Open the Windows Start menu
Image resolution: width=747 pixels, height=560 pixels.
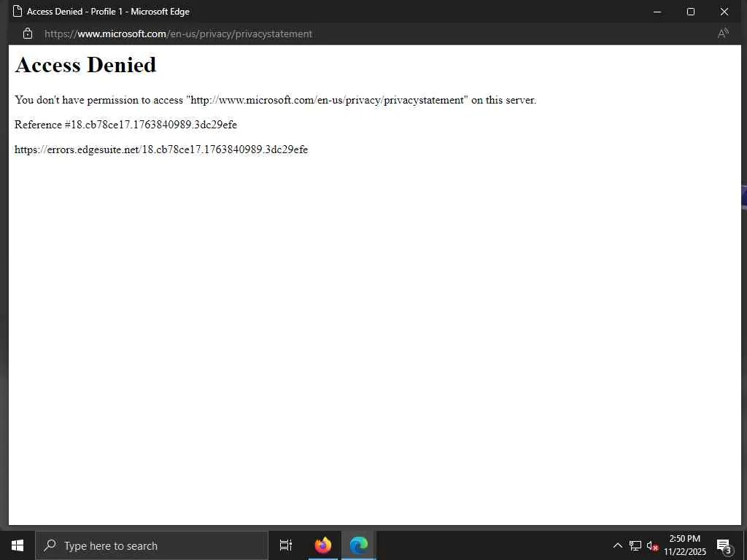(x=18, y=545)
